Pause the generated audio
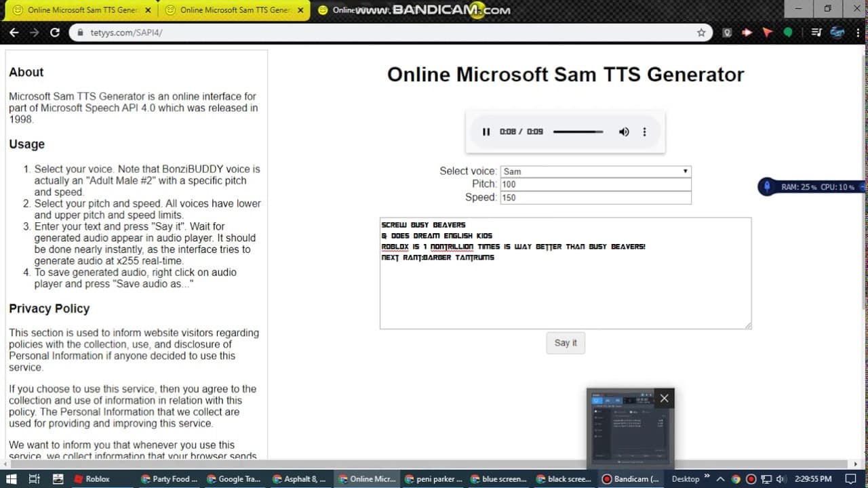This screenshot has width=868, height=488. click(x=486, y=131)
